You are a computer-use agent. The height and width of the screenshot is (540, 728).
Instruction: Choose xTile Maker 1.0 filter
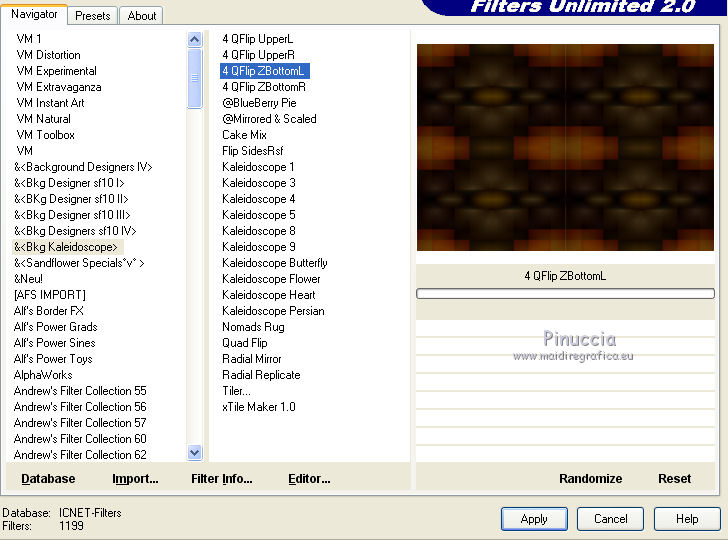[x=259, y=407]
